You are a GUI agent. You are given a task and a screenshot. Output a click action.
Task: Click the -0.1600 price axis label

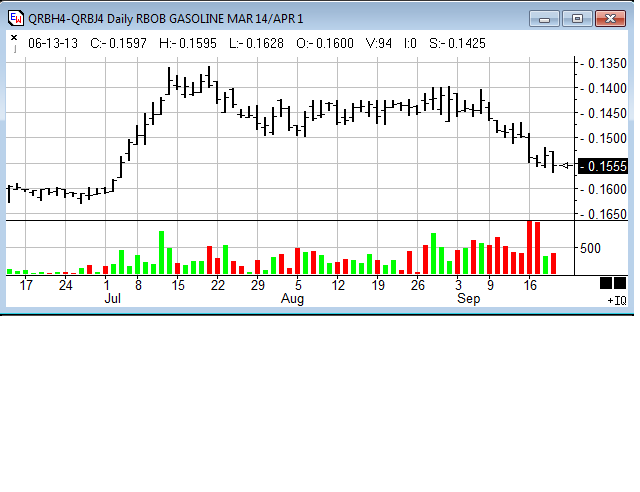pos(603,189)
